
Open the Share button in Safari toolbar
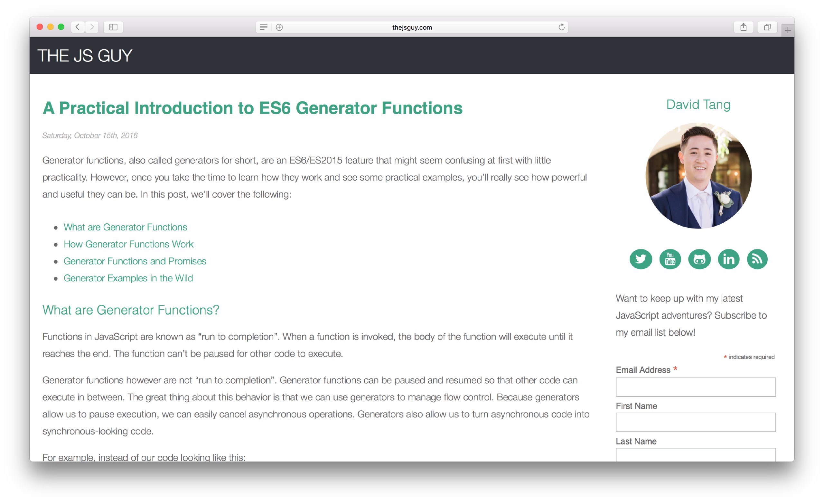[x=743, y=27]
